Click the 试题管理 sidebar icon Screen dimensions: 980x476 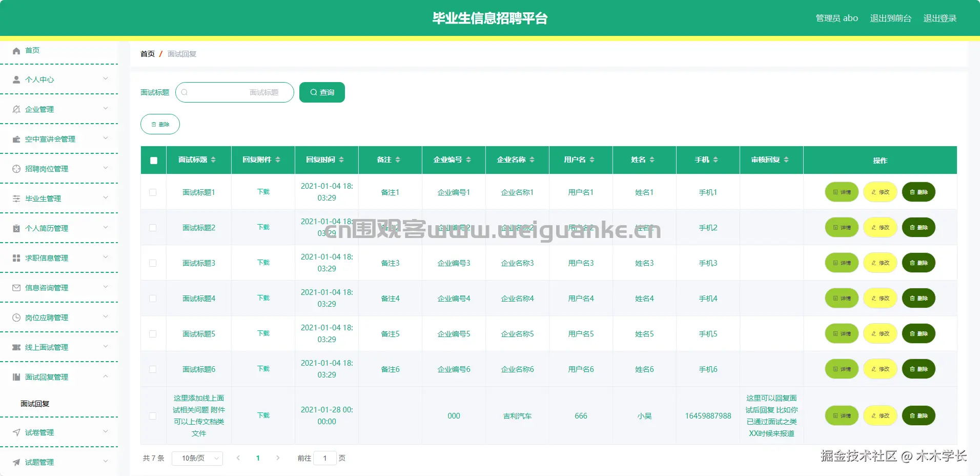(16, 462)
